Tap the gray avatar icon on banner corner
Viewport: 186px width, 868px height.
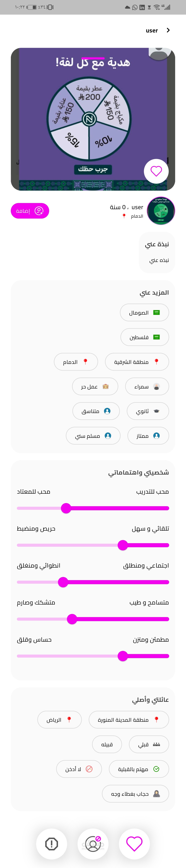160,53
